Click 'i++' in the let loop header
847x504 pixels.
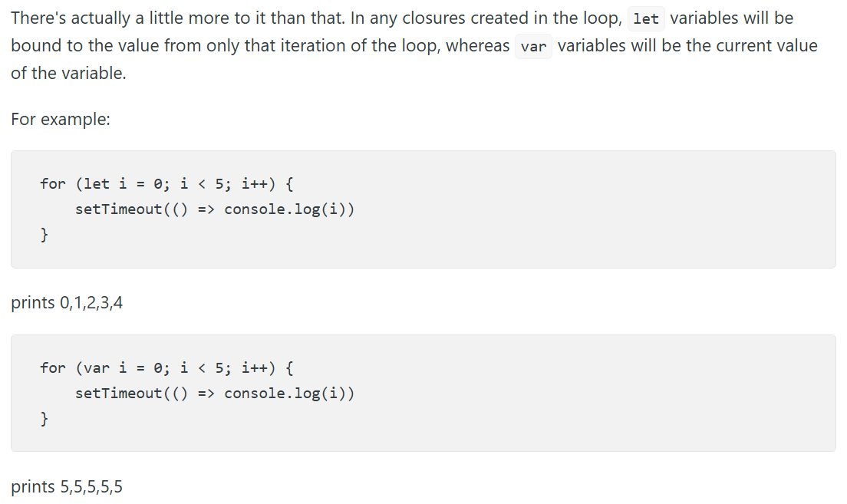tap(255, 184)
